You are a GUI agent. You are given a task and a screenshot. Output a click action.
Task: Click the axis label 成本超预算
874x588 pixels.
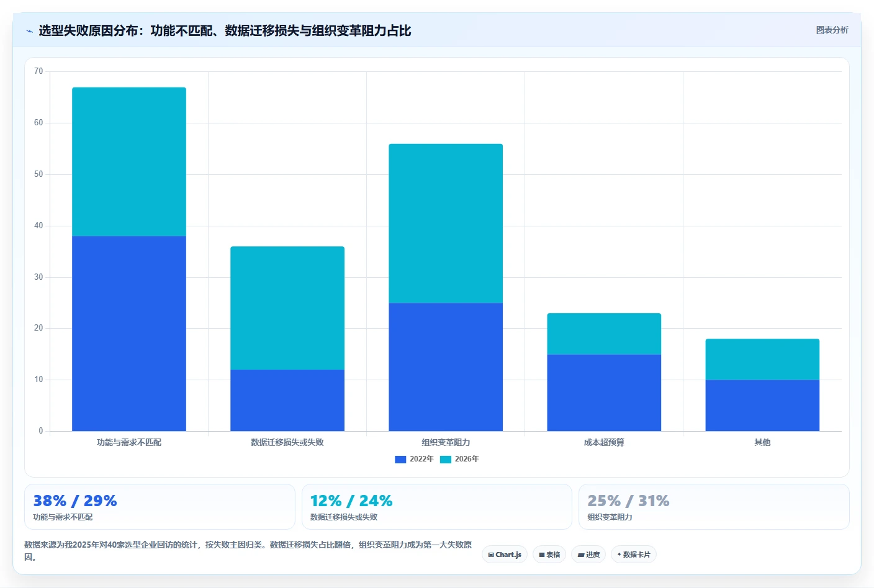[x=604, y=442]
